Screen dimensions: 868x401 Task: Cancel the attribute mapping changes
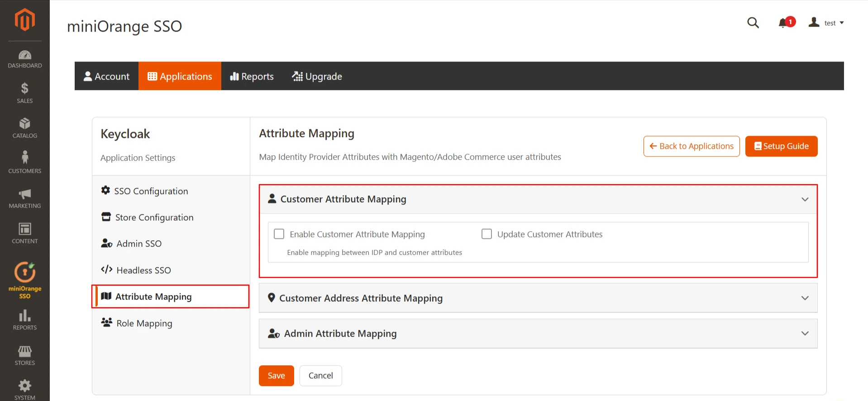coord(321,376)
